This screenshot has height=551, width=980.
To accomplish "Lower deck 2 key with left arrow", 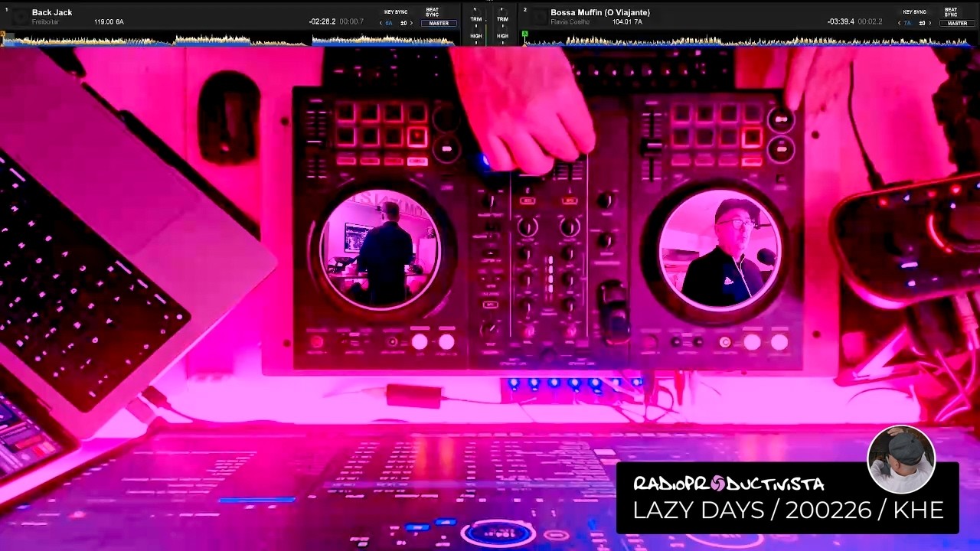I will (899, 23).
